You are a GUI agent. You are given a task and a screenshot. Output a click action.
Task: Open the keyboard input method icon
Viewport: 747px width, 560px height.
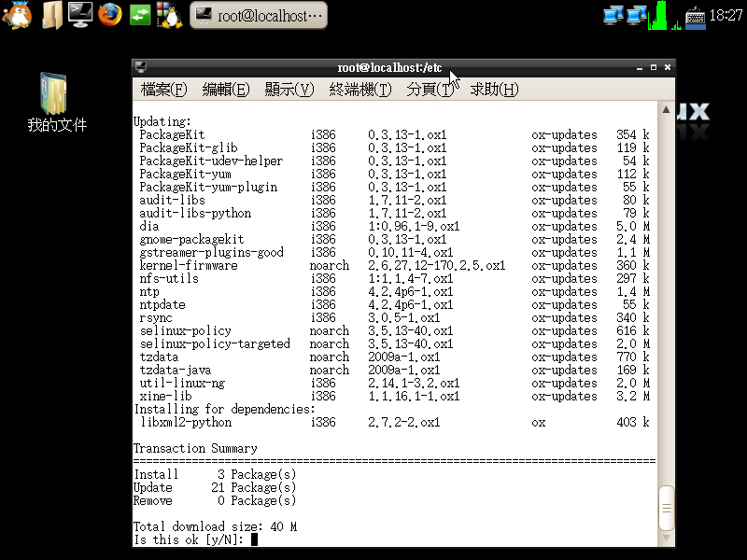coord(696,15)
